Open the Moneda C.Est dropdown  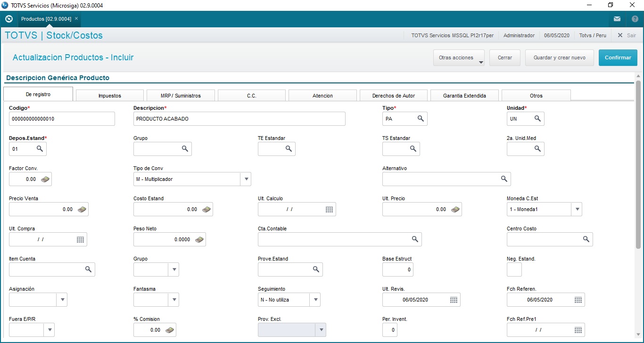pos(577,209)
